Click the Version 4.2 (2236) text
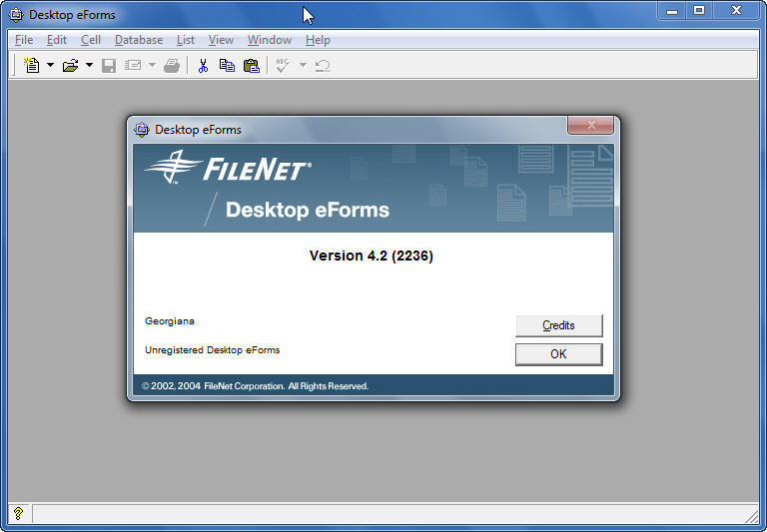Screen dimensions: 767x532 (x=372, y=256)
